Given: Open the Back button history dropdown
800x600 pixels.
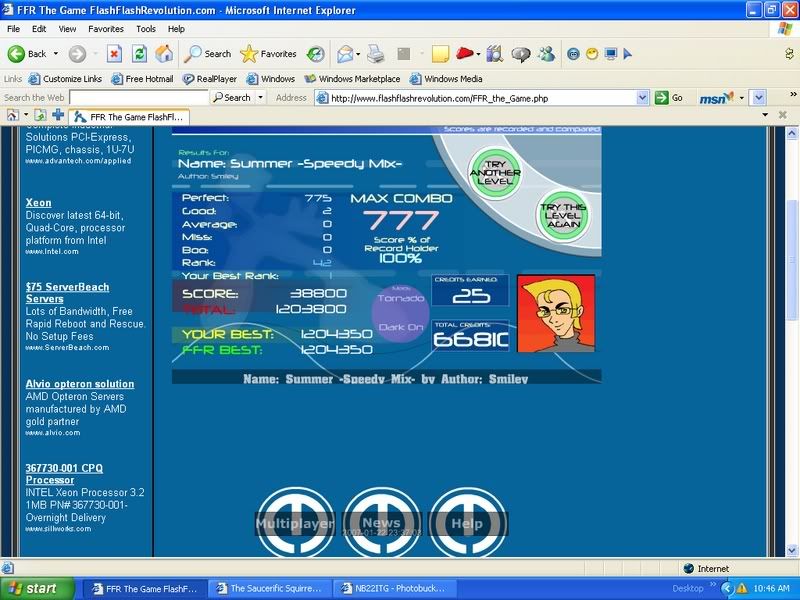Looking at the screenshot, I should click(56, 54).
